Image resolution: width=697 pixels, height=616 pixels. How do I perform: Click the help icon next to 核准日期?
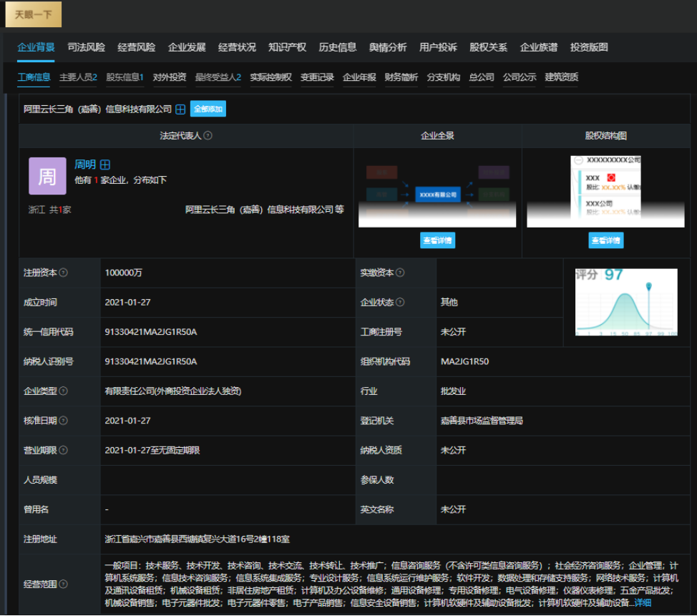click(64, 421)
